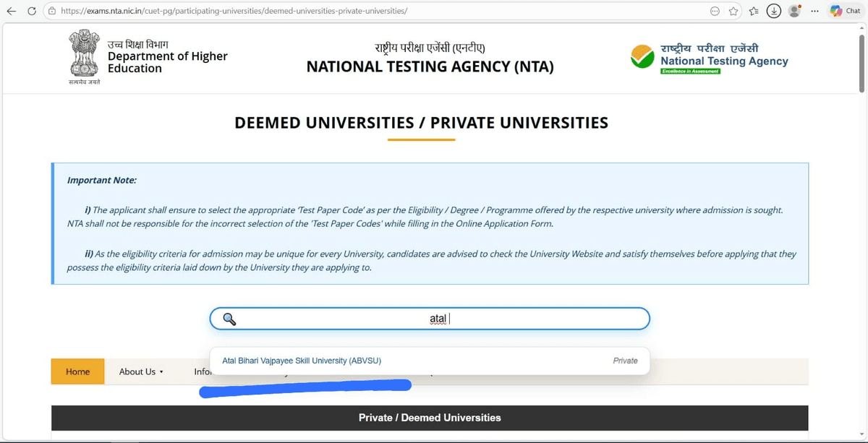Open browser Settings and more menu
The height and width of the screenshot is (443, 868).
tap(815, 11)
